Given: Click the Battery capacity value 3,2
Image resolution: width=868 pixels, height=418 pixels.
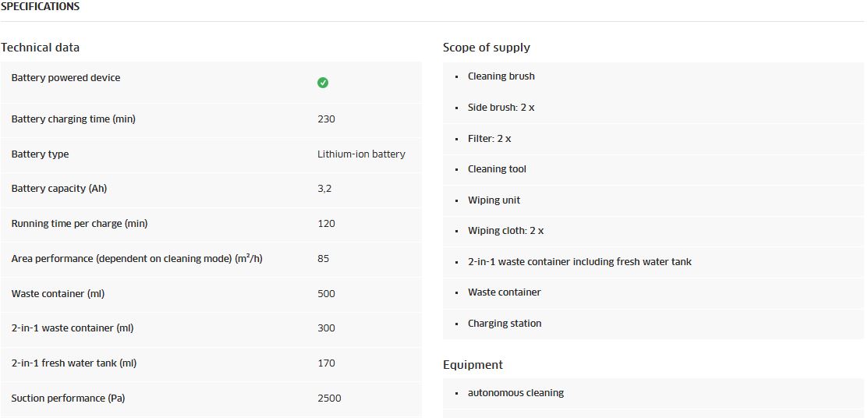Looking at the screenshot, I should (x=324, y=189).
